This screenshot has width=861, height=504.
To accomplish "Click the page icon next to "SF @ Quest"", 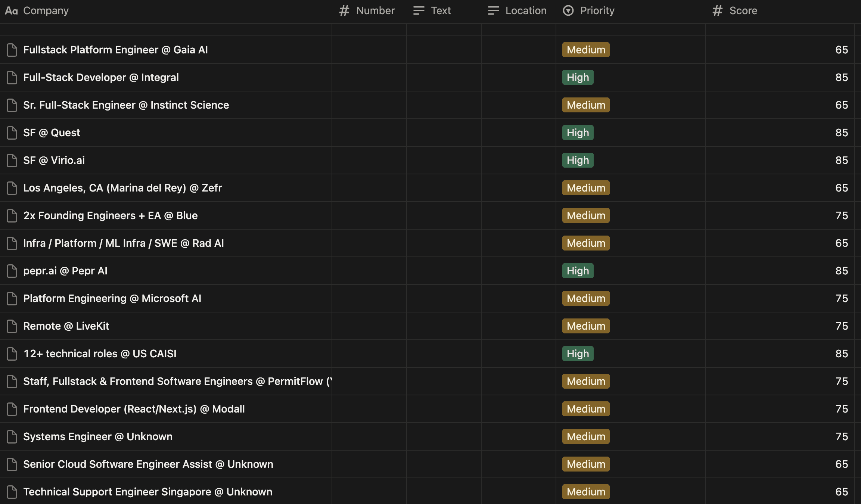I will pos(12,133).
